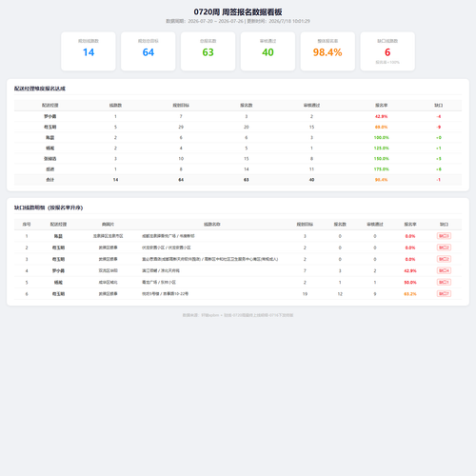476x476 pixels.
Task: Select the summary card showing green 63
Action: click(x=208, y=51)
